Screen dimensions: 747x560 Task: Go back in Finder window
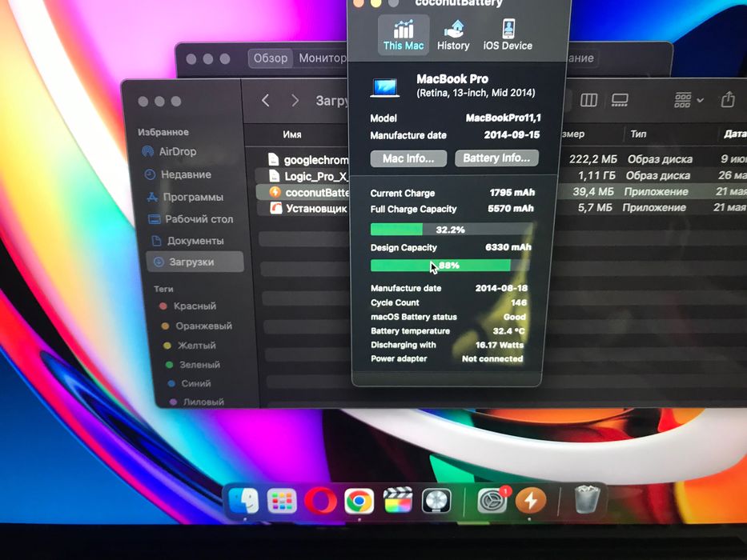pos(266,101)
